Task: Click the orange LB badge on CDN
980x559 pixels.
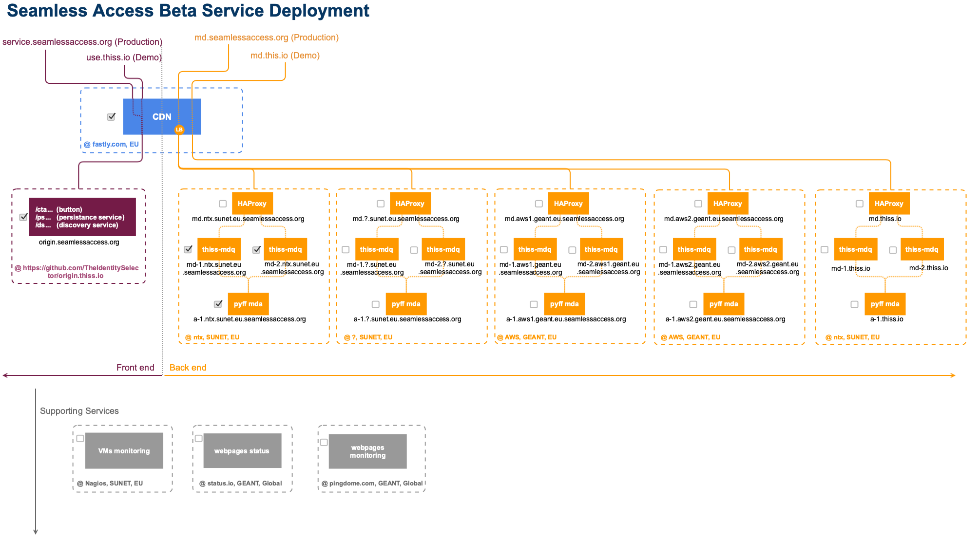Action: coord(179,130)
